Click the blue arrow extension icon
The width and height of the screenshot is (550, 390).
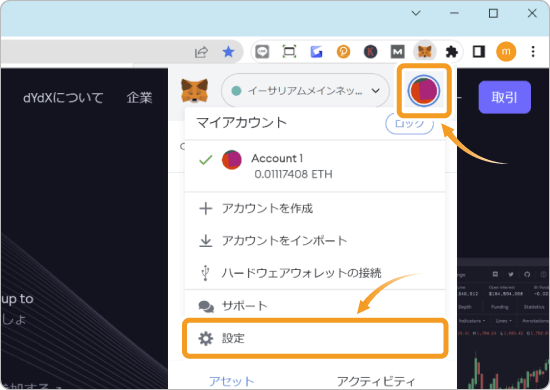(316, 52)
